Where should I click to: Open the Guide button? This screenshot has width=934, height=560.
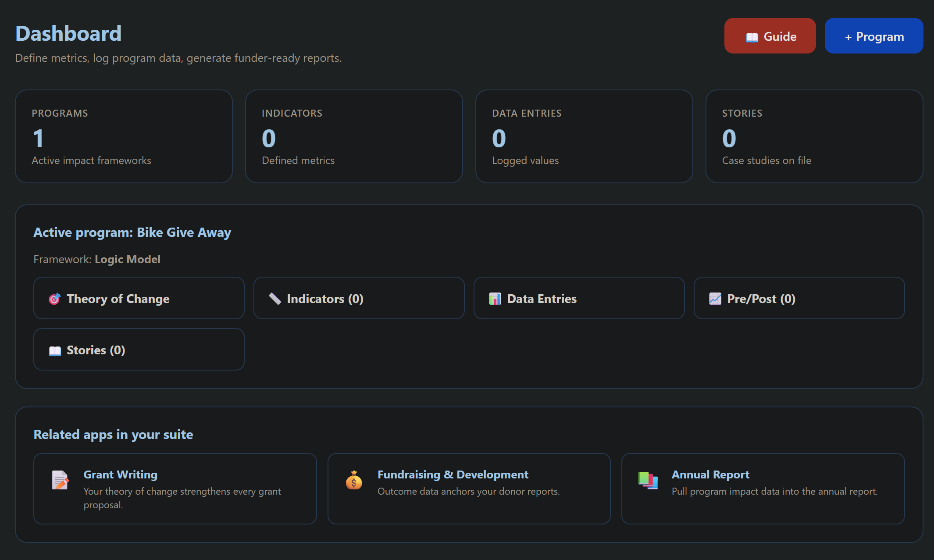click(770, 36)
